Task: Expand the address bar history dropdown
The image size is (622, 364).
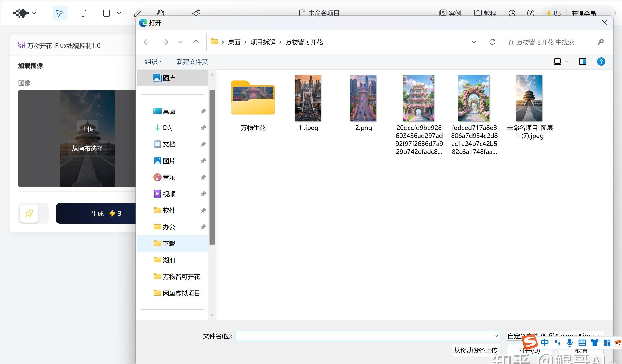Action: point(474,42)
